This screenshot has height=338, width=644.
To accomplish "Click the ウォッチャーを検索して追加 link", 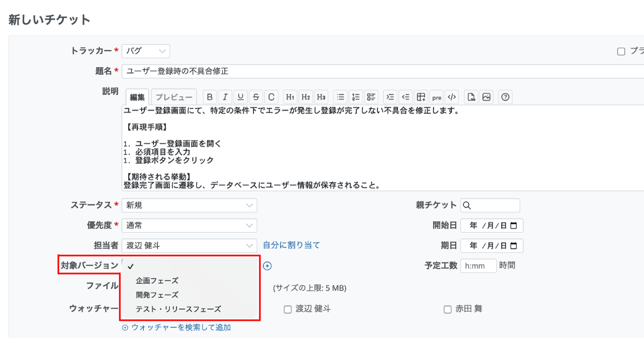I will [177, 327].
